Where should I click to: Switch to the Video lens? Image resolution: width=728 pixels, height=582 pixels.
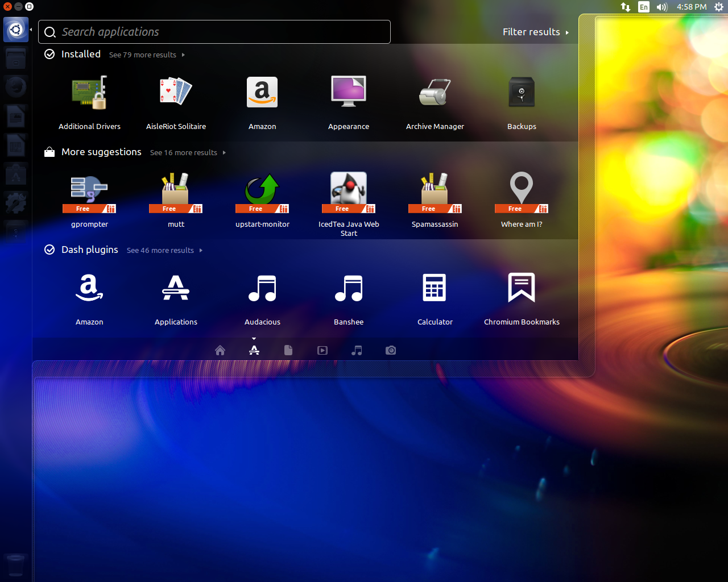322,350
